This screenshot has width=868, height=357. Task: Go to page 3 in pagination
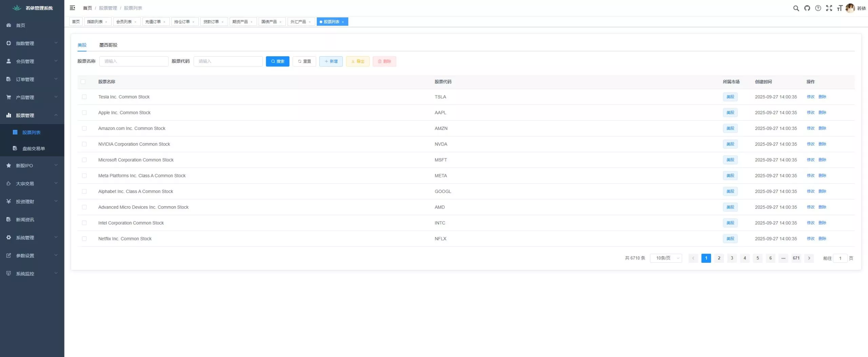732,258
